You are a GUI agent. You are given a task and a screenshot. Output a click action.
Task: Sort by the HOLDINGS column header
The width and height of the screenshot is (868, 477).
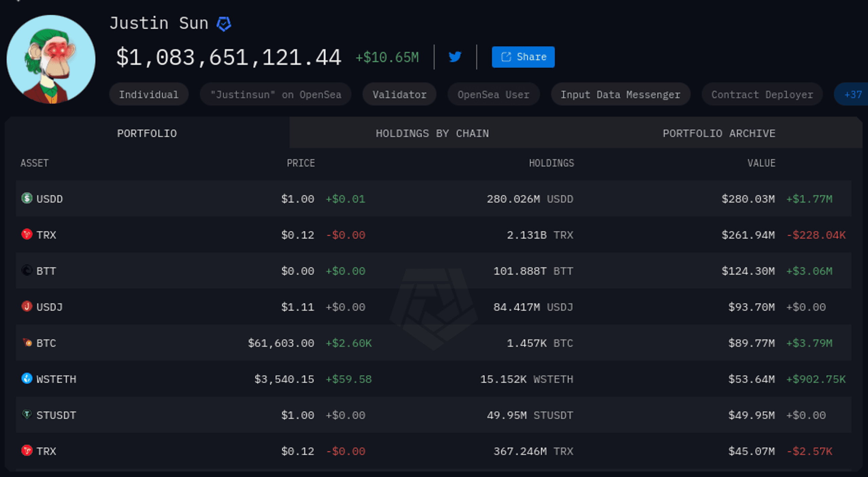(551, 163)
